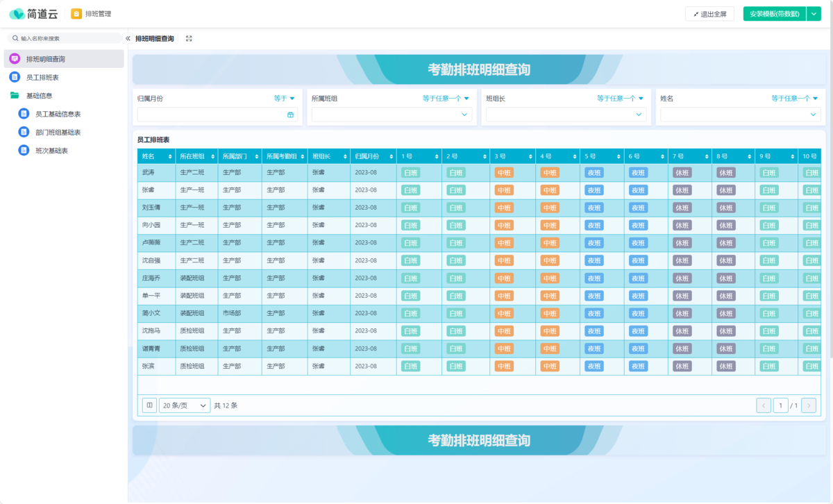The height and width of the screenshot is (504, 833).
Task: Select the 员工排班表 sidebar icon
Action: click(x=15, y=76)
